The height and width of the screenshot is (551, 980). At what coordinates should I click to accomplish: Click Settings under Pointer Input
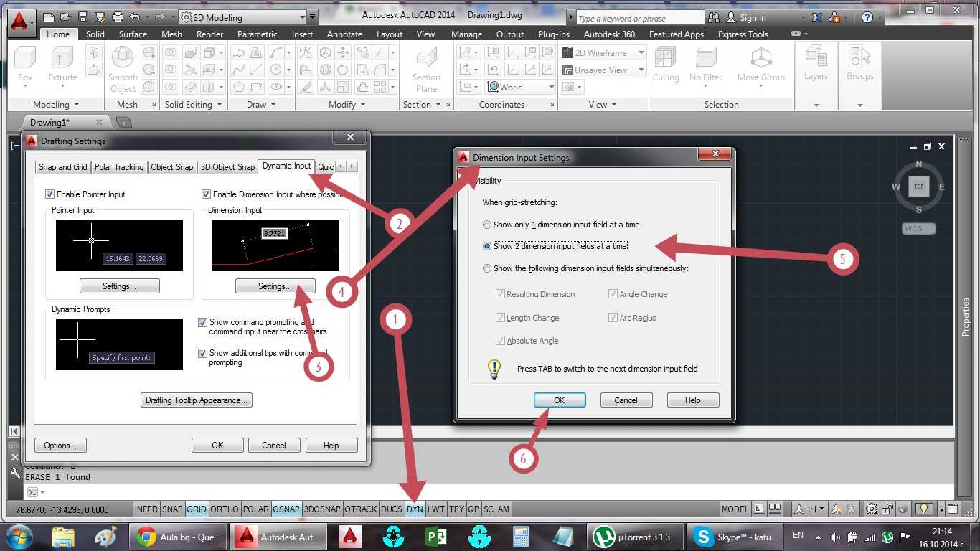119,286
